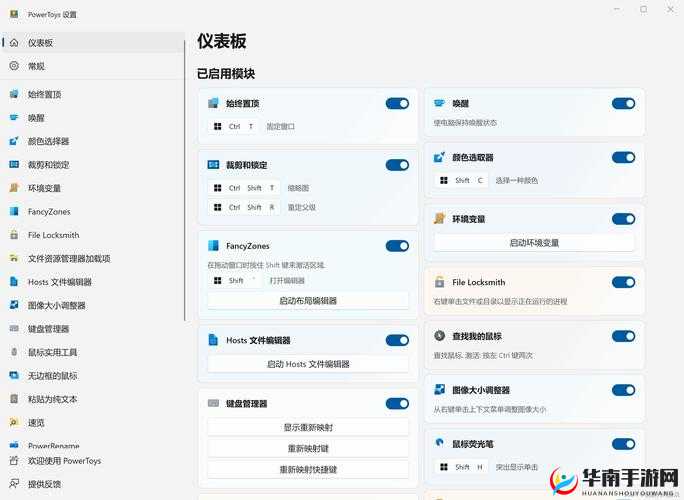Click the 鼠标实用工具 sidebar icon
The image size is (684, 500).
tap(14, 352)
